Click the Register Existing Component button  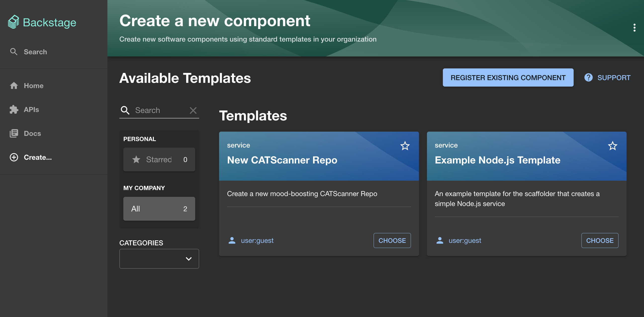(508, 78)
